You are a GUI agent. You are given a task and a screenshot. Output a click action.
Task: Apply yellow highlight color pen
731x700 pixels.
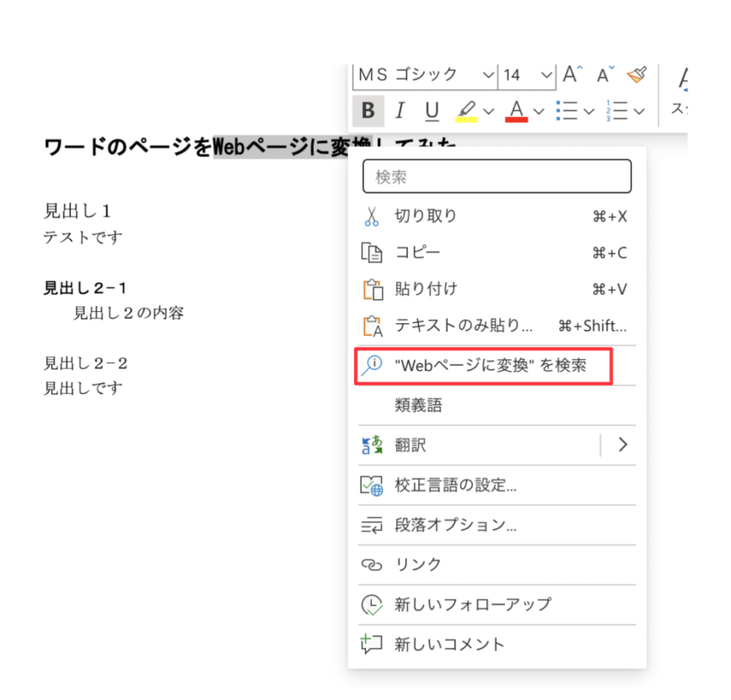point(466,111)
